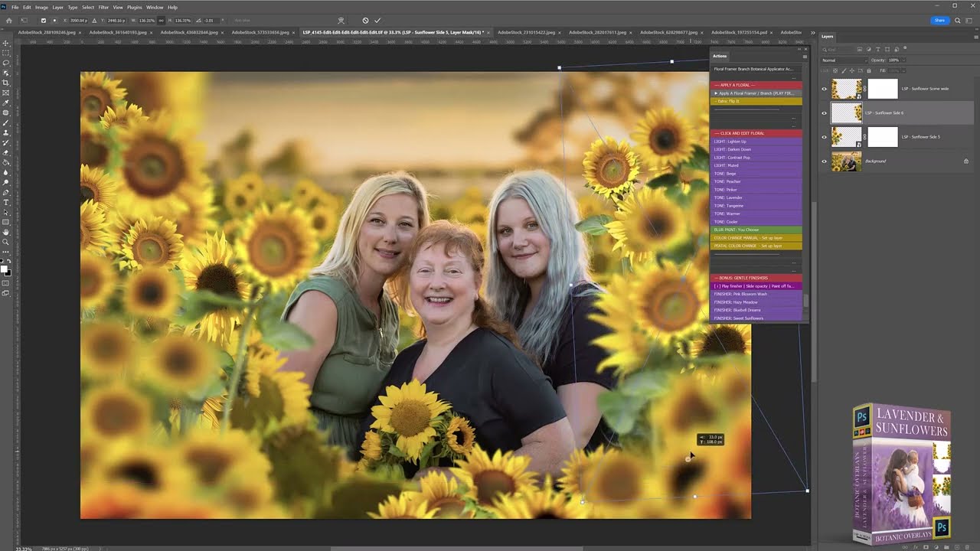Select the Eyedropper tool
Viewport: 980px width, 551px height.
click(x=6, y=103)
